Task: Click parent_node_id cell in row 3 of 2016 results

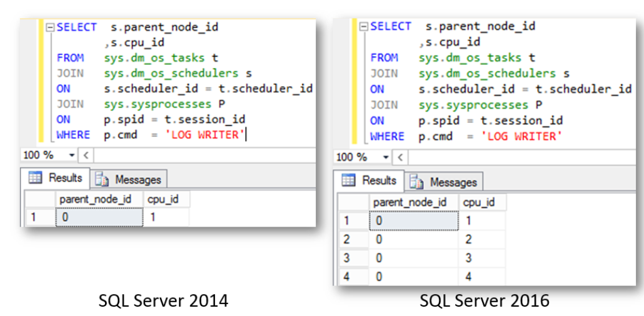Action: click(x=413, y=258)
